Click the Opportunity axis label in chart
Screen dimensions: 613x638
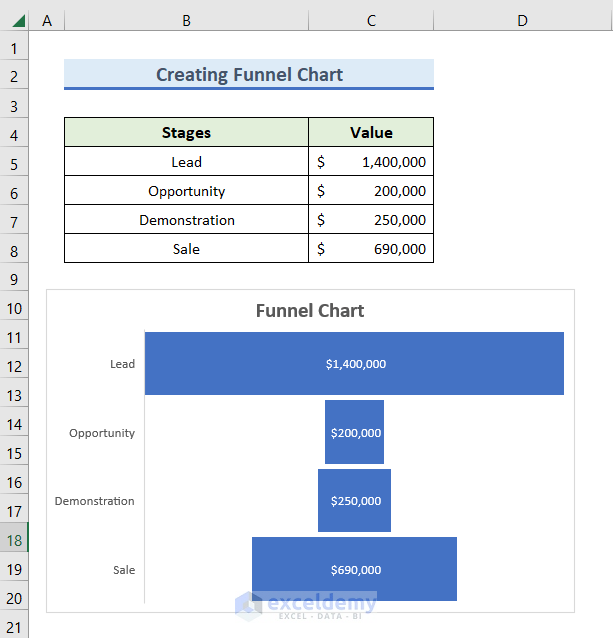tap(102, 433)
